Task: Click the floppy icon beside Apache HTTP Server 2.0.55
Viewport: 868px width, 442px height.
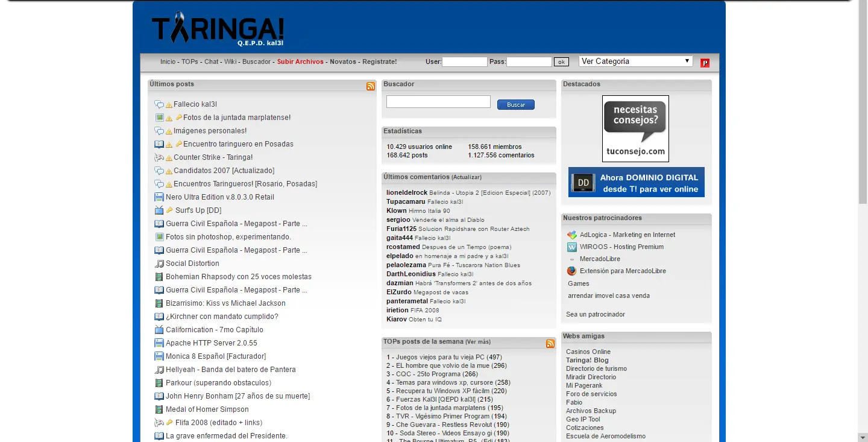Action: (x=159, y=343)
